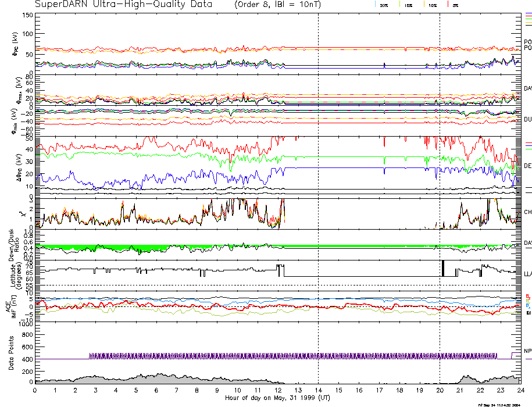Click the Latitude (degrees) axis label
This screenshot has width=532, height=407.
15,274
